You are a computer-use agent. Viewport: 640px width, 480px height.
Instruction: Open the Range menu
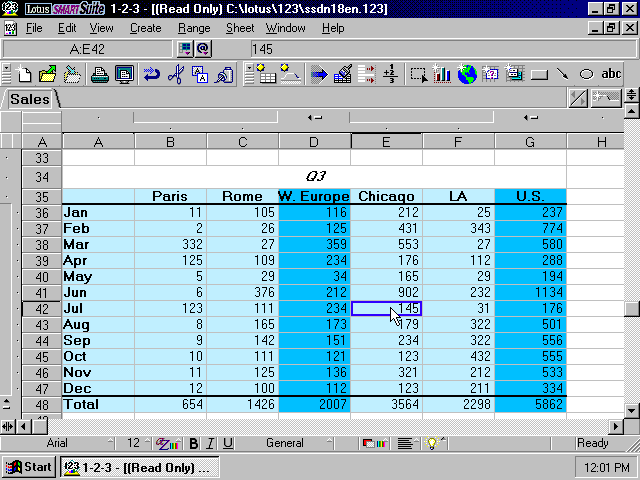pos(194,28)
